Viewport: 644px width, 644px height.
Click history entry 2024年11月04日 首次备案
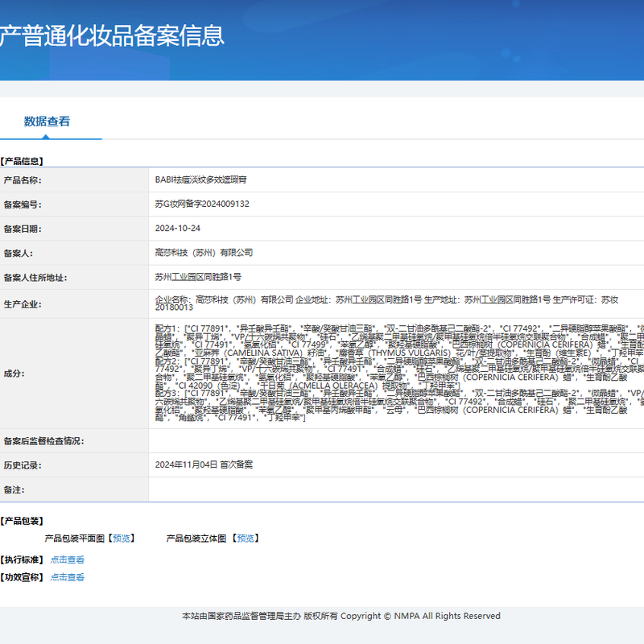tap(204, 464)
